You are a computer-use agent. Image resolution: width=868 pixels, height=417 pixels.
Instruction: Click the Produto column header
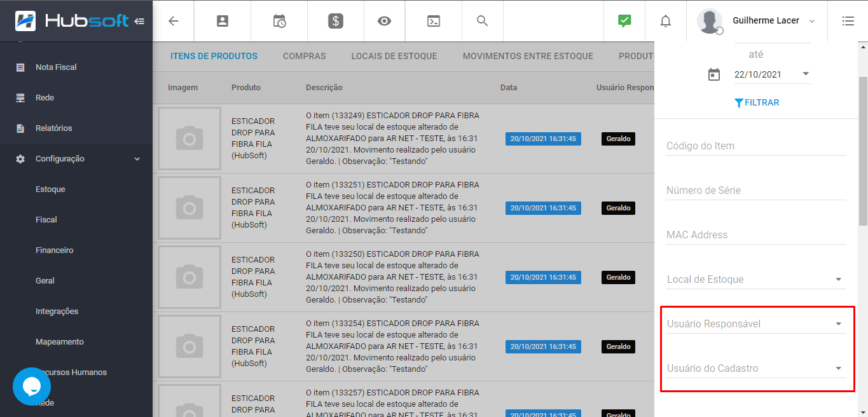point(246,88)
